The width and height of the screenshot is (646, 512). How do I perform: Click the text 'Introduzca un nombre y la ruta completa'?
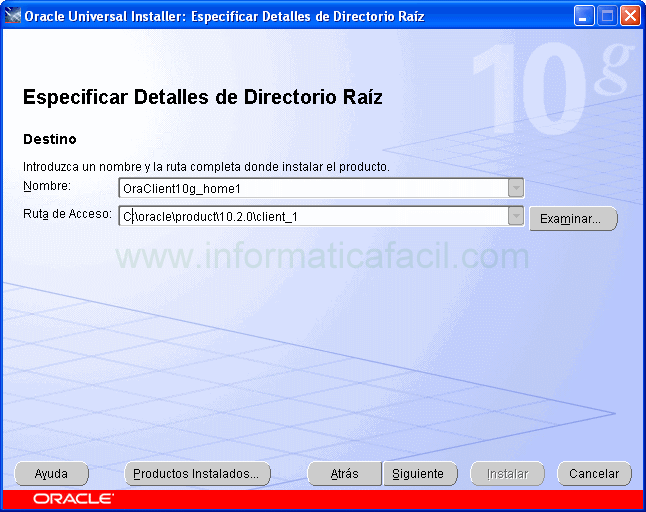[133, 167]
